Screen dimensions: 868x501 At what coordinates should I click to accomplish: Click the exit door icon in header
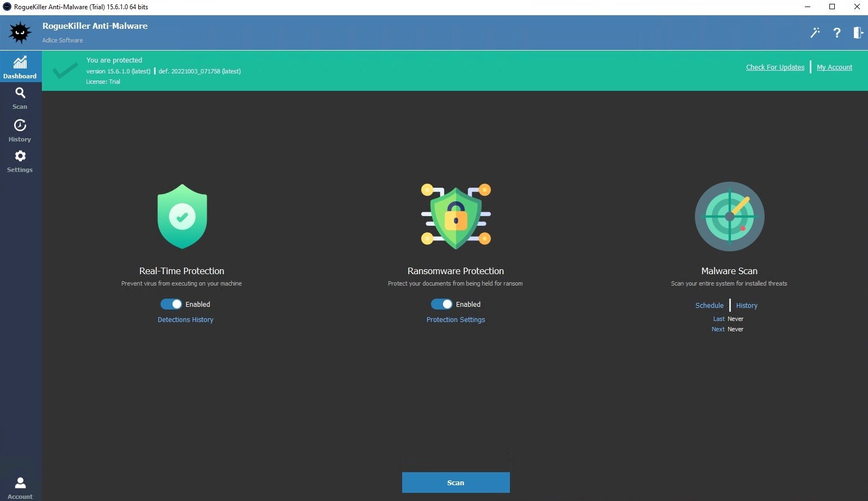[x=858, y=33]
